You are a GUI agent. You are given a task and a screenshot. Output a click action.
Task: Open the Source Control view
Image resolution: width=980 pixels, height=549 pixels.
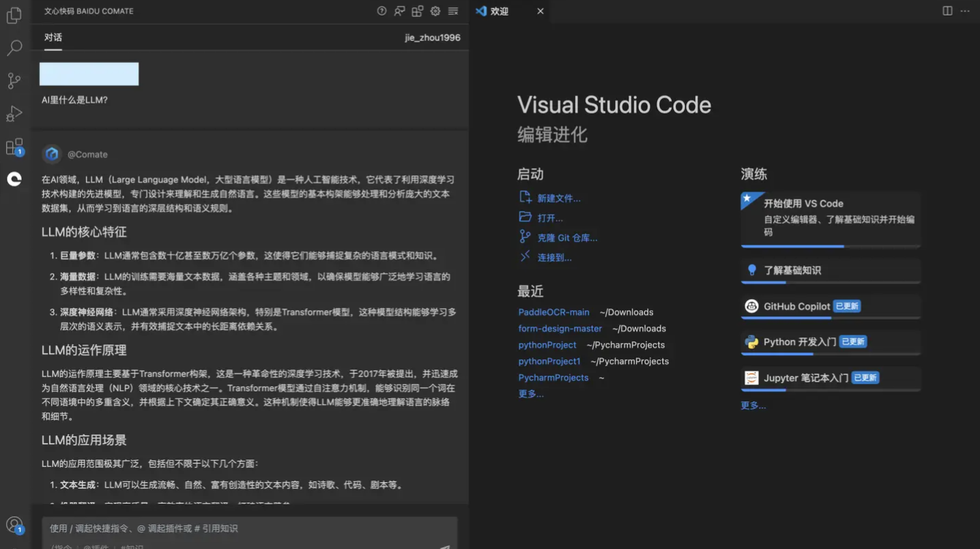(14, 80)
